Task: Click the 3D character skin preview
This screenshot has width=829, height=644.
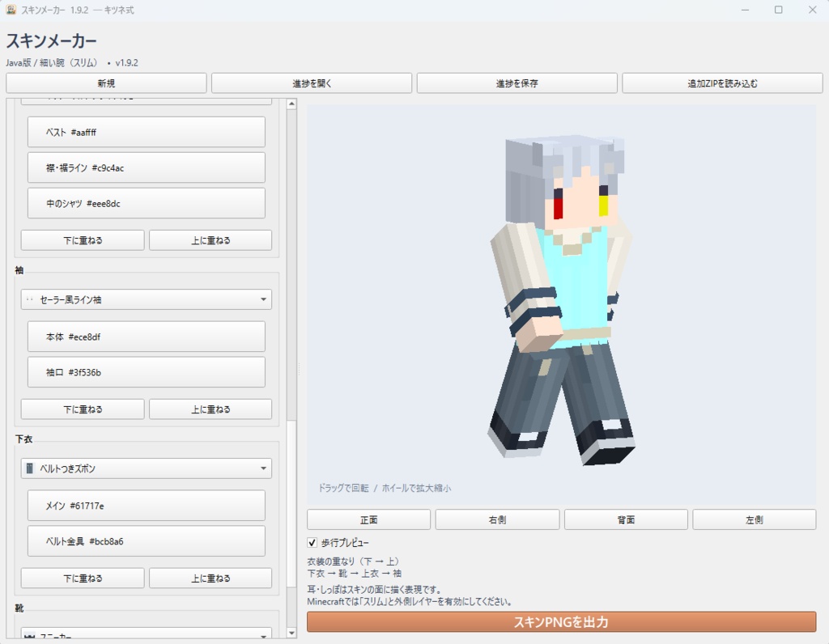Action: point(562,301)
